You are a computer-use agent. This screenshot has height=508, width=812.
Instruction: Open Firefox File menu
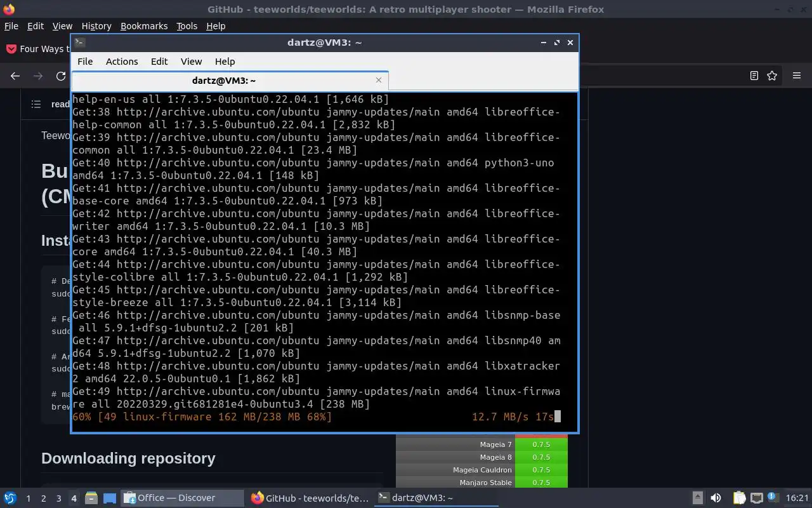click(11, 26)
